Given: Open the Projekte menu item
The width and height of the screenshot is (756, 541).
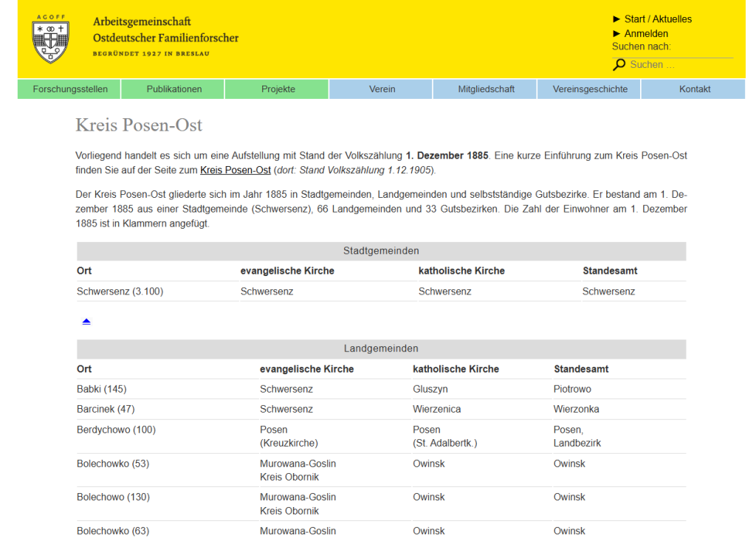Looking at the screenshot, I should point(278,89).
